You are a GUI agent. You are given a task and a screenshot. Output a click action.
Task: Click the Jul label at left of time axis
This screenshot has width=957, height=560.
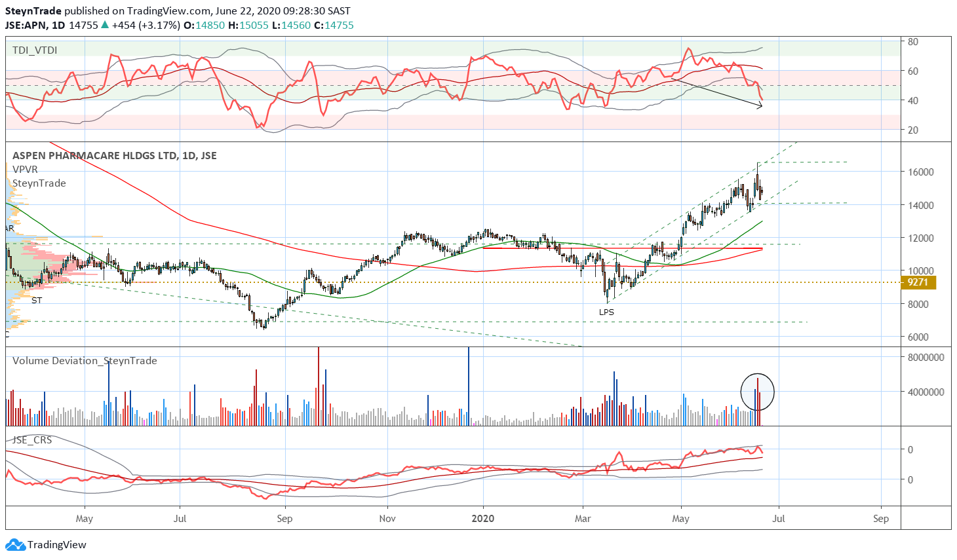(x=180, y=519)
